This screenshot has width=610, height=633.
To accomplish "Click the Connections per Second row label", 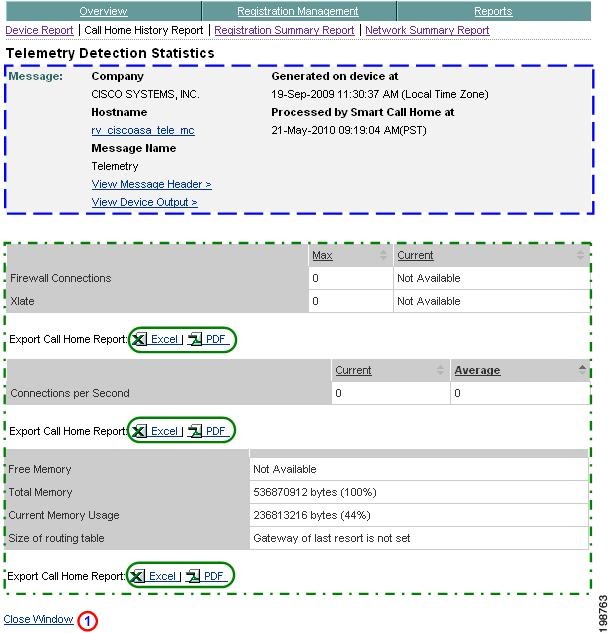I will (70, 393).
